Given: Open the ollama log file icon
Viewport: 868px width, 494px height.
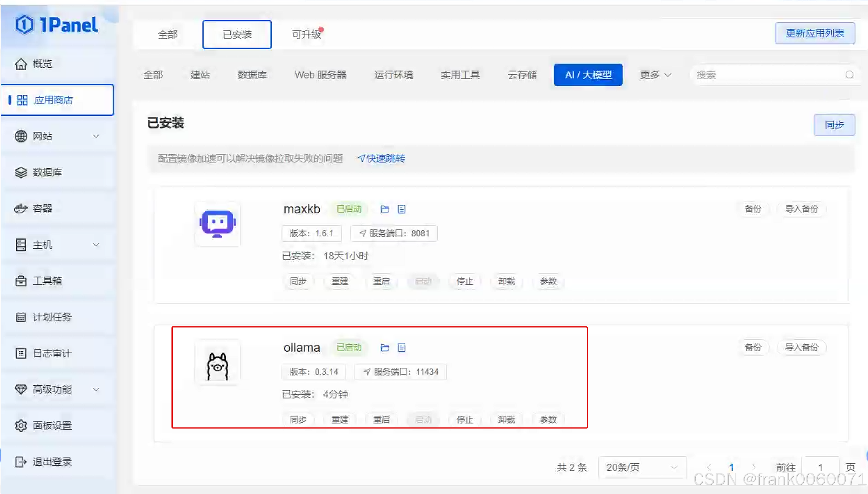Looking at the screenshot, I should (402, 347).
